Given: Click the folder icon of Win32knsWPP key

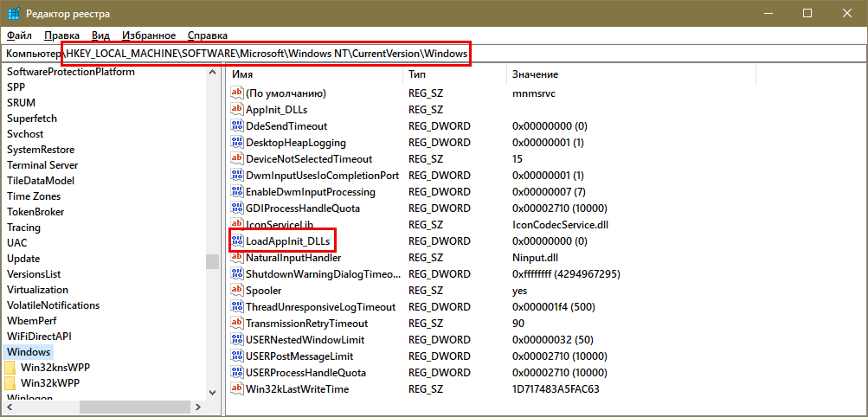Looking at the screenshot, I should click(x=10, y=367).
